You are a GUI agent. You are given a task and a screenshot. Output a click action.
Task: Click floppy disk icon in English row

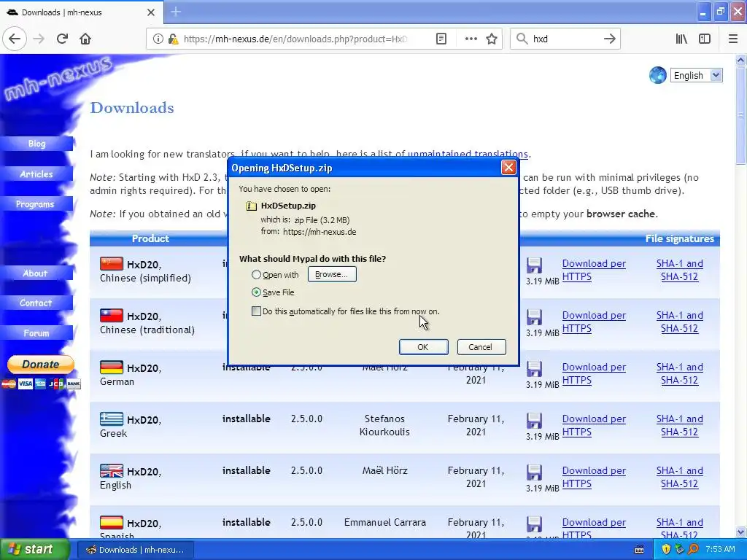tap(534, 472)
